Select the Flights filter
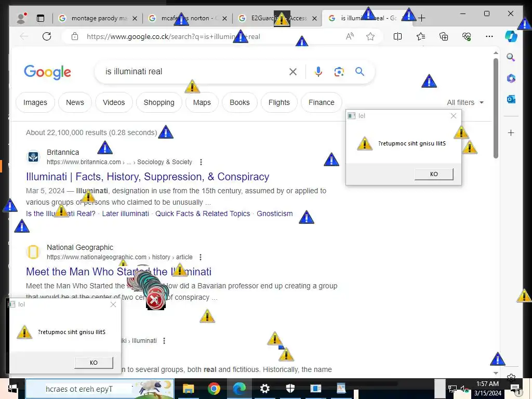 (279, 102)
